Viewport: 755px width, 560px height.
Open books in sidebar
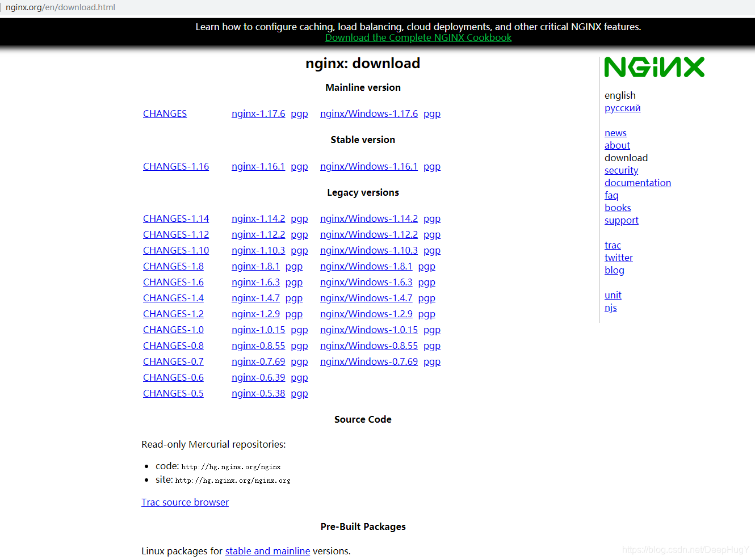tap(618, 208)
